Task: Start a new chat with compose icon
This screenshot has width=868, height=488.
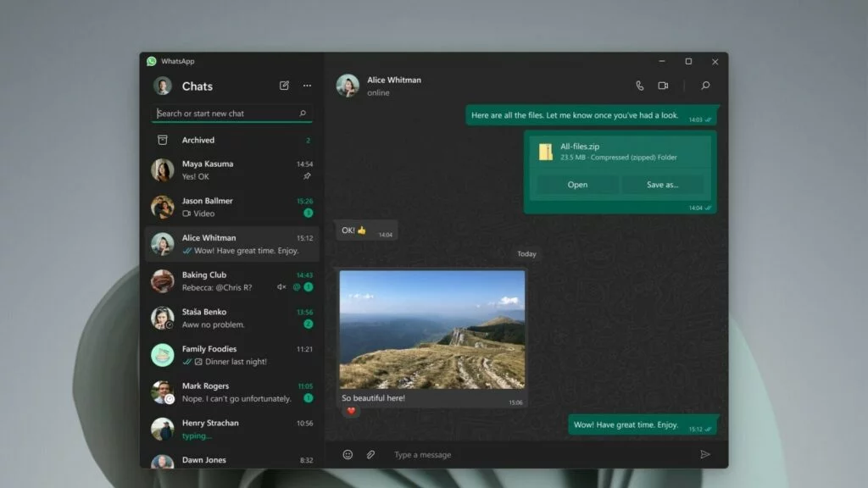Action: click(x=284, y=86)
